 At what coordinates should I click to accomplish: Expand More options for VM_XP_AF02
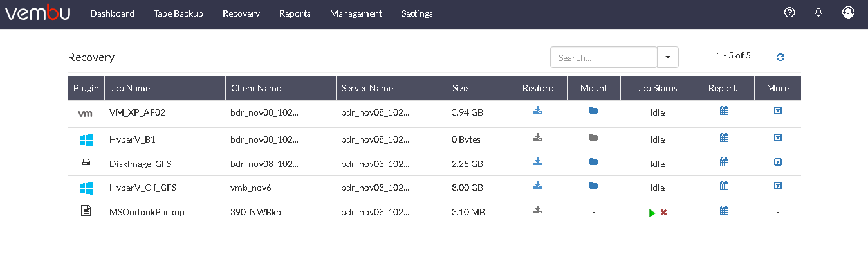(777, 110)
